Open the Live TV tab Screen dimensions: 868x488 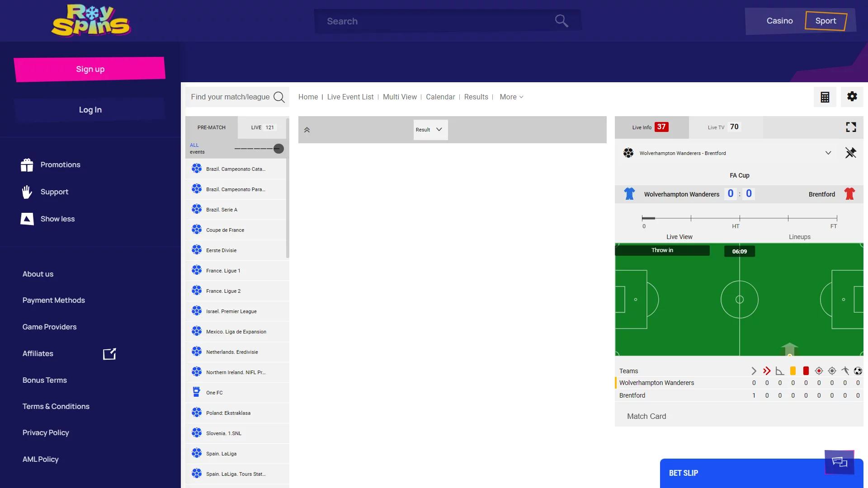(x=726, y=127)
